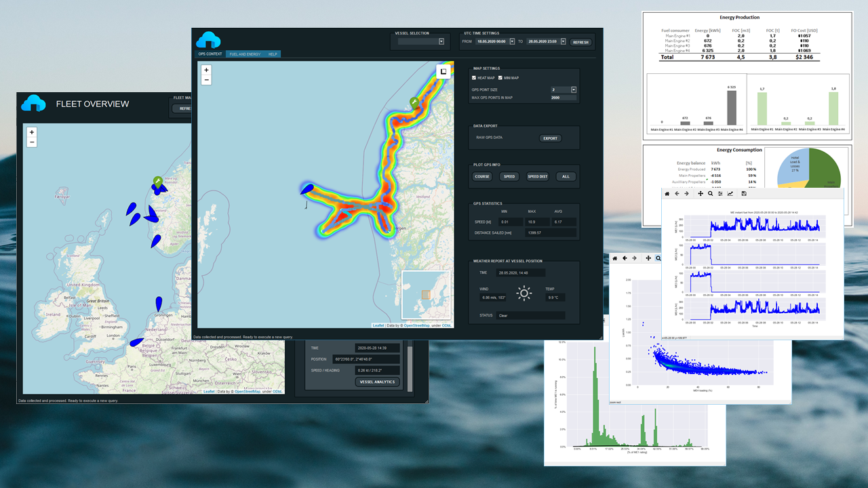This screenshot has width=868, height=488.
Task: Zoom in on the Fleet Overview map
Action: pos(32,132)
